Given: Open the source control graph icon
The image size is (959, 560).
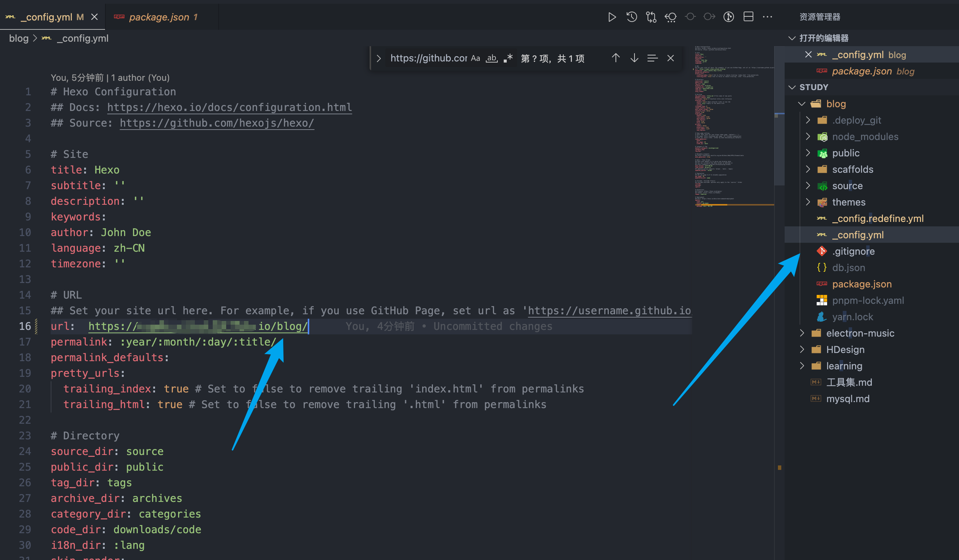Looking at the screenshot, I should click(x=651, y=17).
